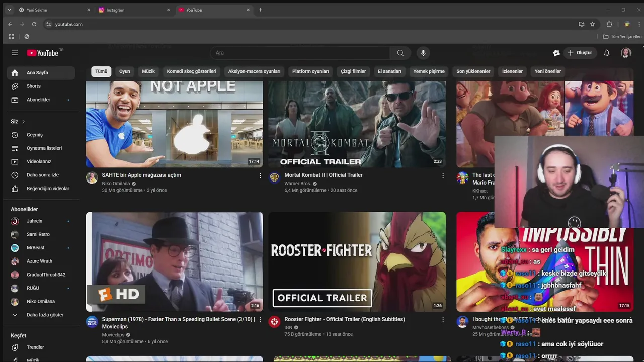This screenshot has width=644, height=362.
Task: Open Sami Retro channel subscription
Action: (40, 234)
